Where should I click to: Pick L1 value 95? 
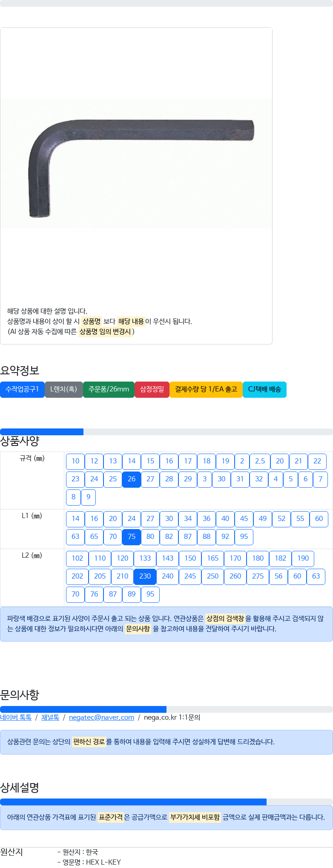(244, 537)
